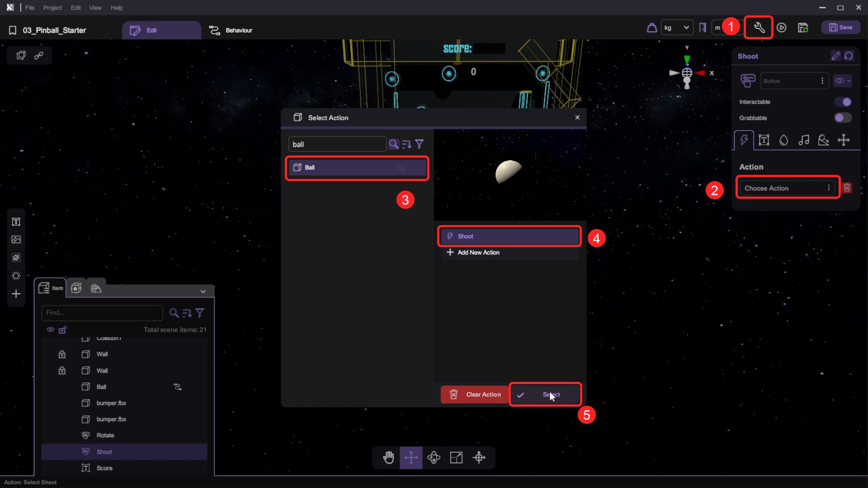The width and height of the screenshot is (868, 488).
Task: Toggle the Grabbable switch
Action: tap(843, 118)
